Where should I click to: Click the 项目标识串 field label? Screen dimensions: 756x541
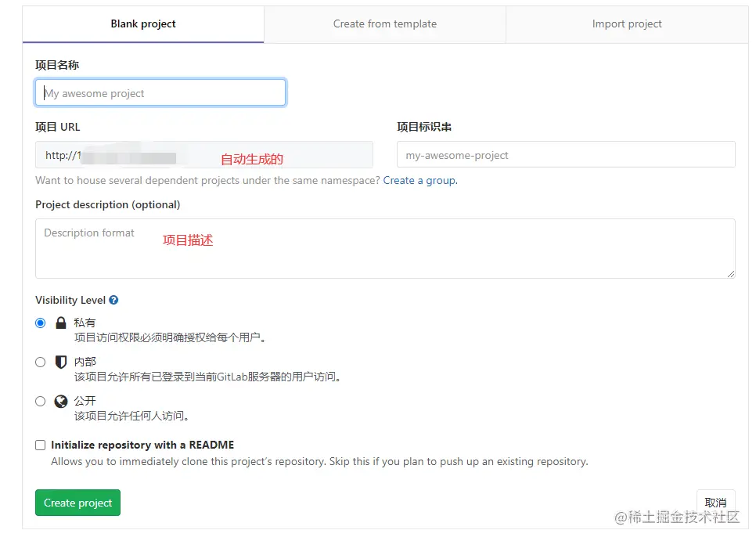pos(424,128)
